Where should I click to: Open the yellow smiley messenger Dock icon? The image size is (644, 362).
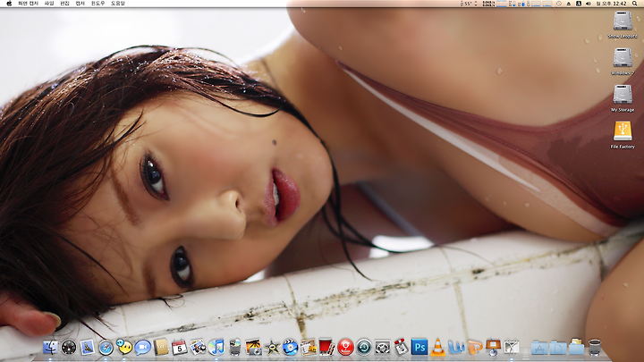[x=124, y=347]
